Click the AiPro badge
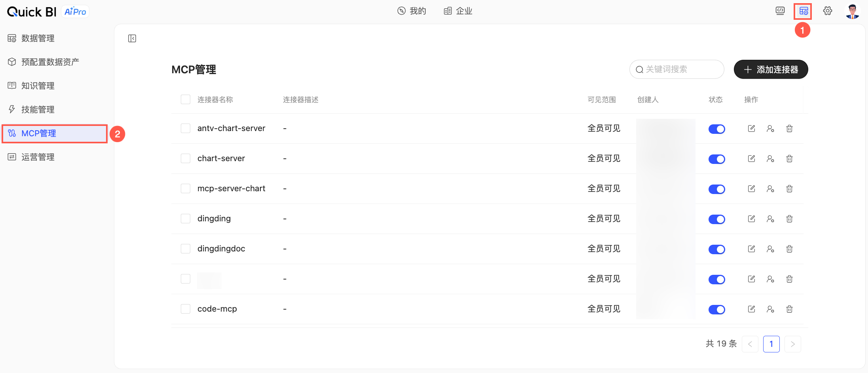The image size is (868, 373). [x=75, y=11]
